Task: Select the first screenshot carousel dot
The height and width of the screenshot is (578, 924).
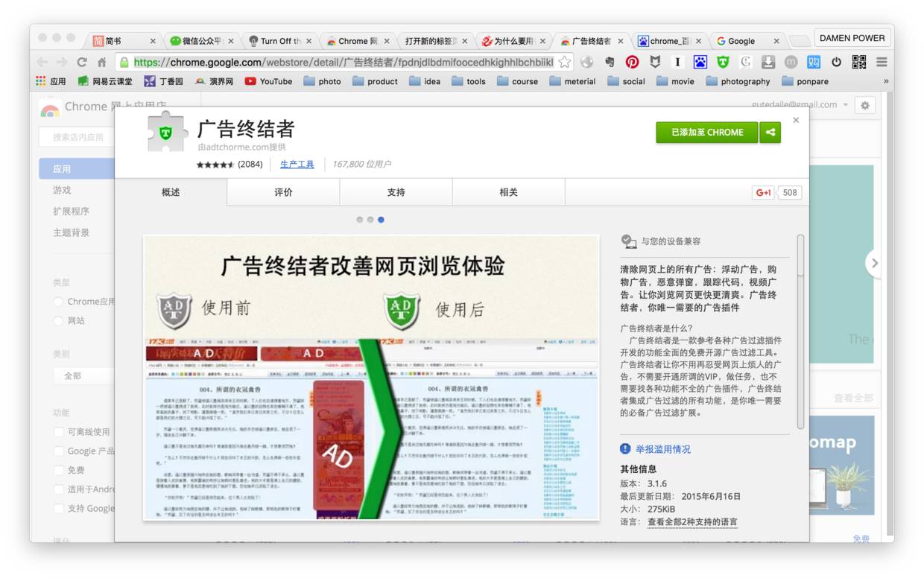Action: coord(360,220)
